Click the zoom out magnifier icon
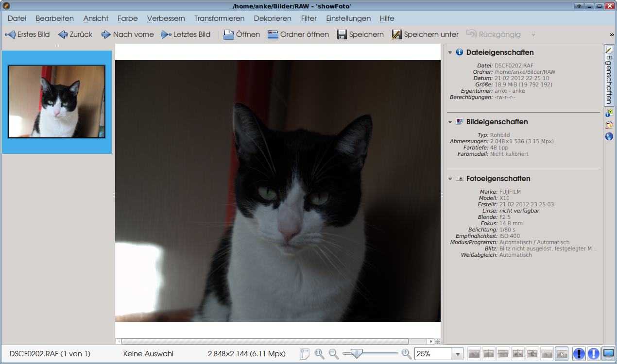The width and height of the screenshot is (617, 364). (334, 354)
